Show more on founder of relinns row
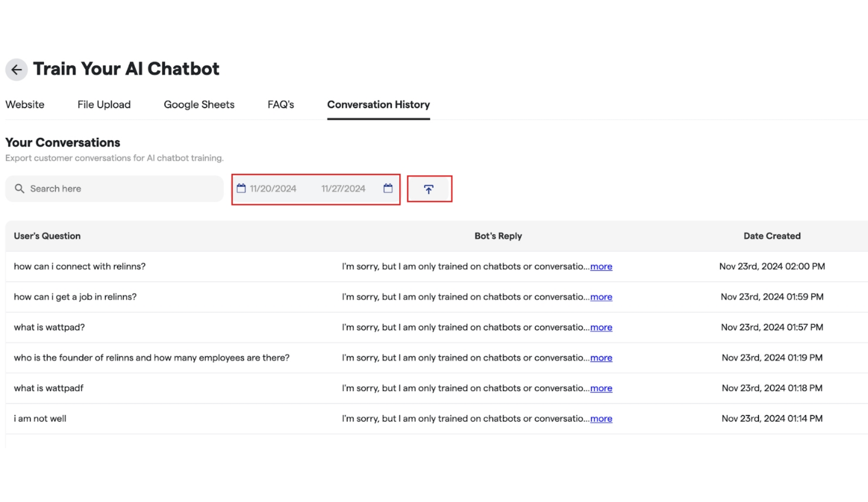The height and width of the screenshot is (502, 868). [601, 358]
